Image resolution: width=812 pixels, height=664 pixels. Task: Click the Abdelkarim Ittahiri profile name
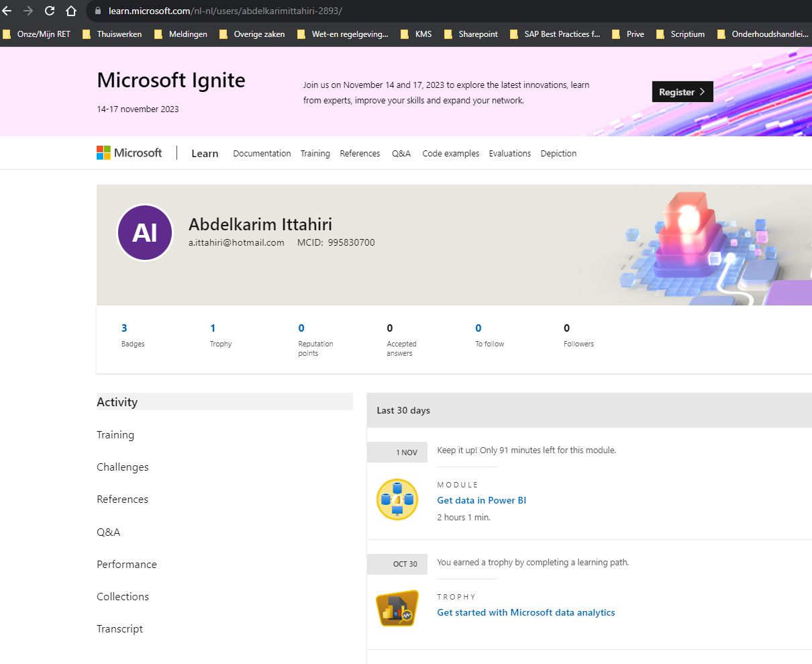click(x=260, y=224)
